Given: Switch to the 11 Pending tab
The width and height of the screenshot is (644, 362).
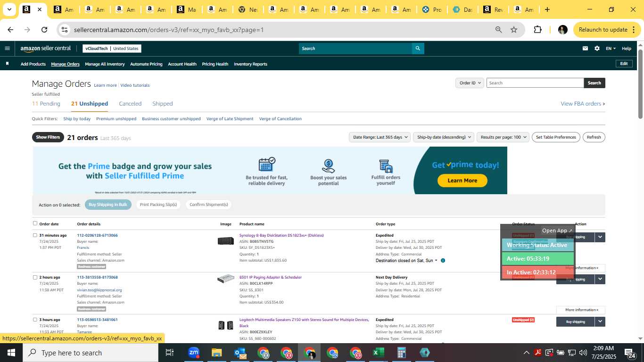Looking at the screenshot, I should (x=46, y=104).
